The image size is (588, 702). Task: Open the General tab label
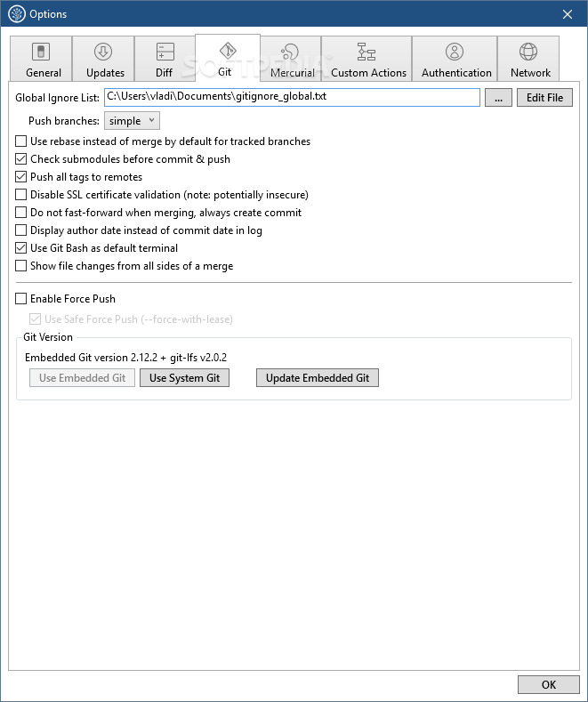[44, 73]
